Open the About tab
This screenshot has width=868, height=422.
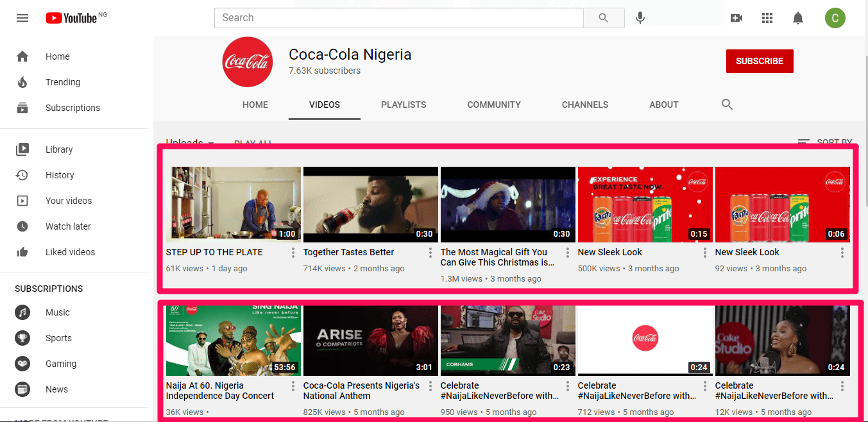[x=663, y=105]
